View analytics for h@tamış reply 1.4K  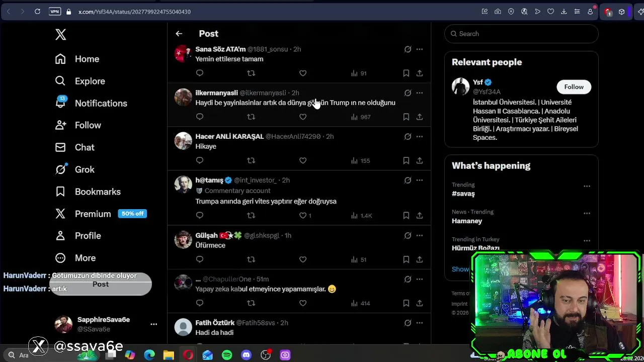click(361, 216)
